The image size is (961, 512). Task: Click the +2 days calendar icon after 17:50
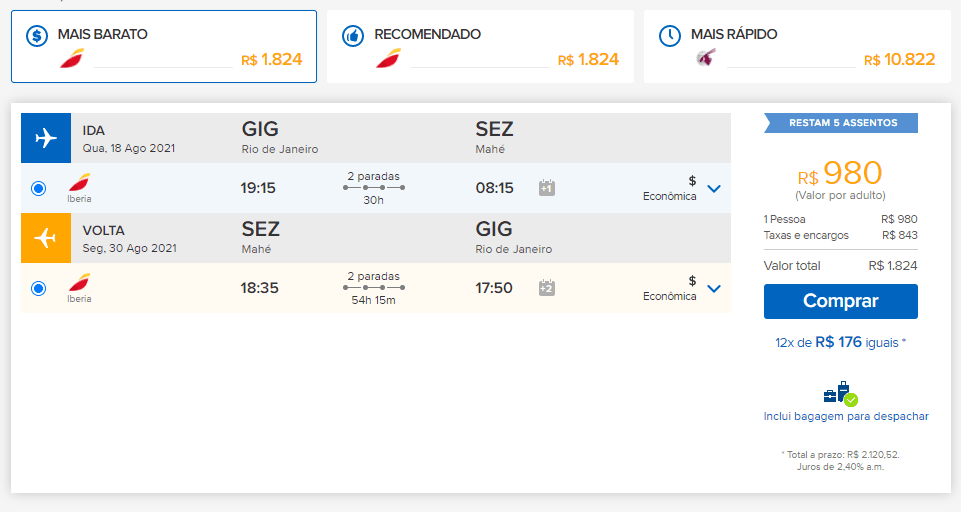tap(547, 288)
